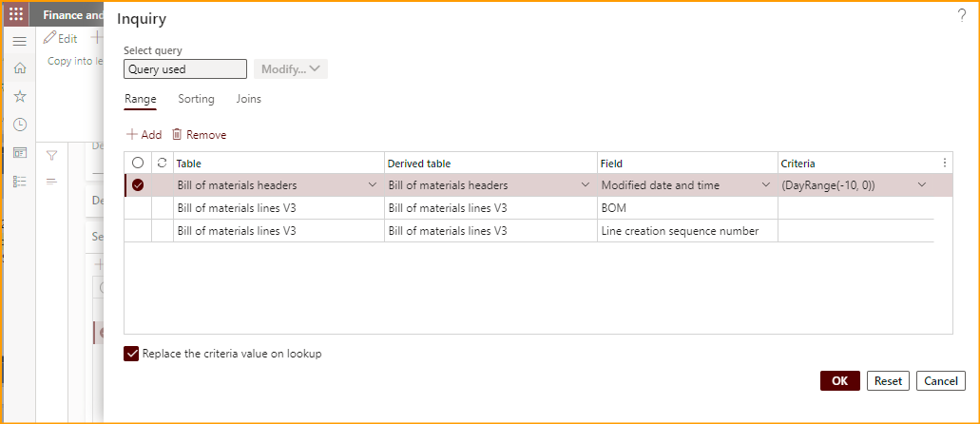Deselect the Bill of materials headers row
Screen dimensions: 980x424
(138, 185)
